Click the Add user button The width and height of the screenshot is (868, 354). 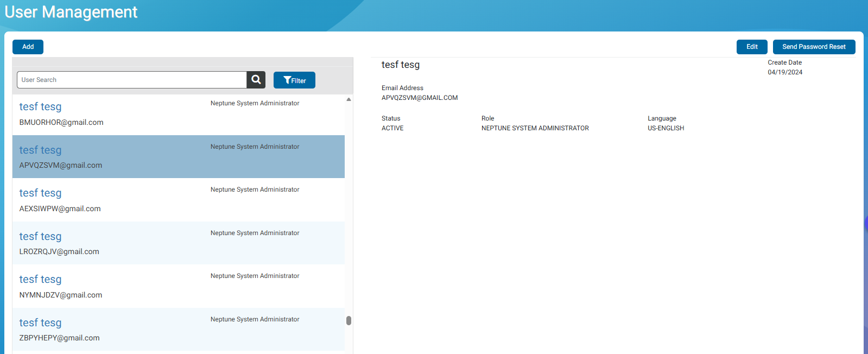[28, 47]
